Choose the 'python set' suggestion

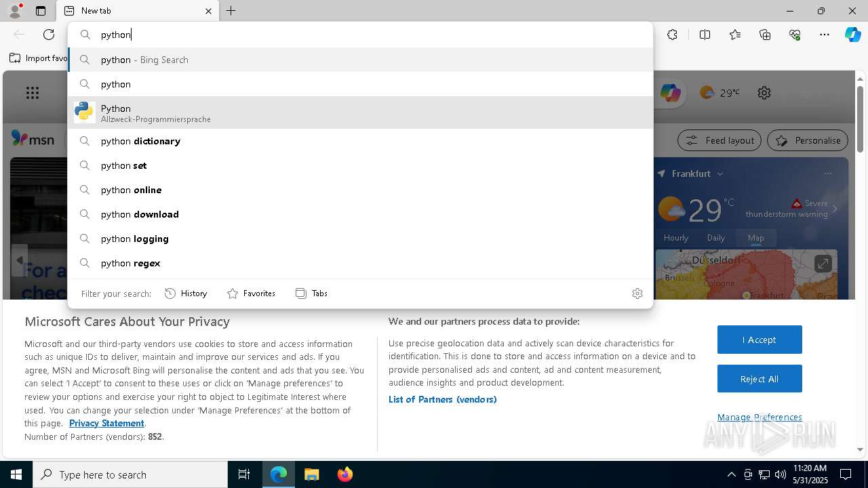(x=360, y=165)
